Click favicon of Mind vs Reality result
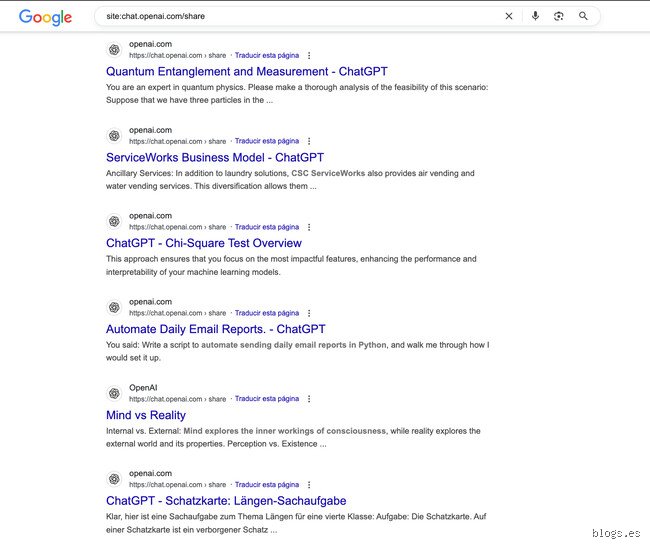650x548 pixels. point(114,393)
